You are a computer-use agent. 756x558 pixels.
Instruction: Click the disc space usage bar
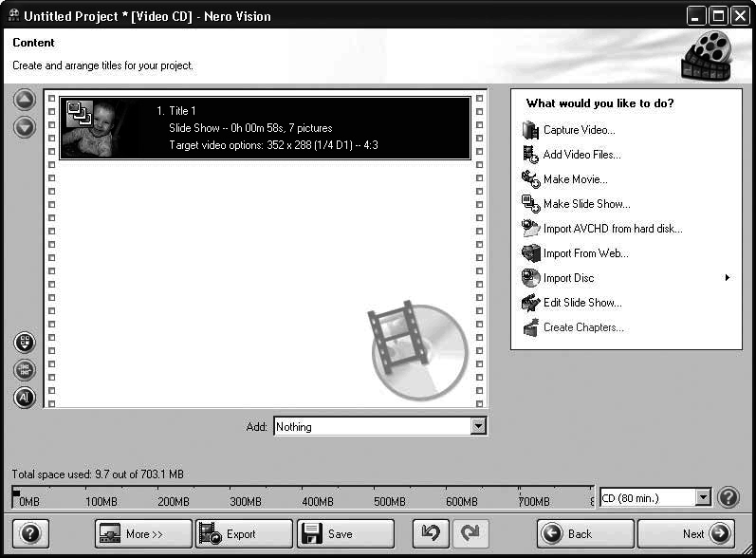pos(304,497)
